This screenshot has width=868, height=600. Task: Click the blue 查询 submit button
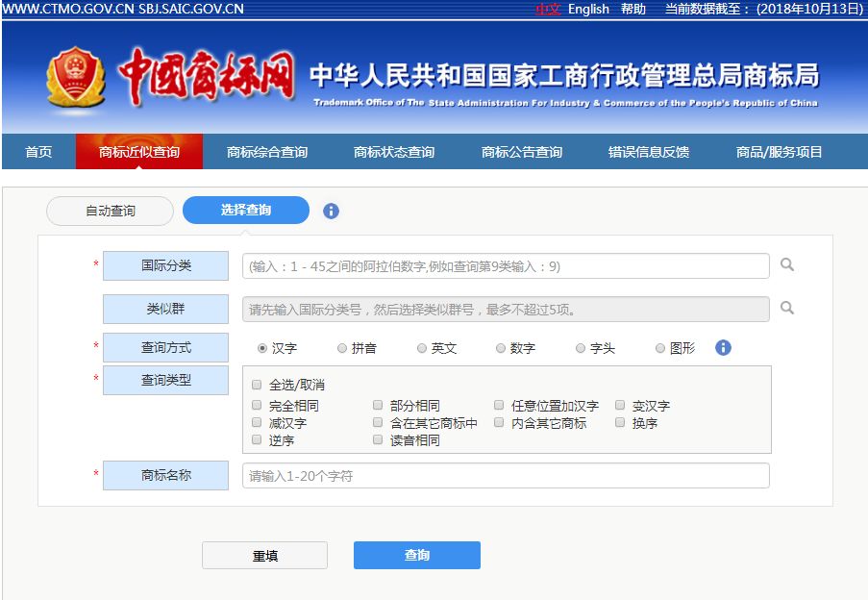coord(417,555)
